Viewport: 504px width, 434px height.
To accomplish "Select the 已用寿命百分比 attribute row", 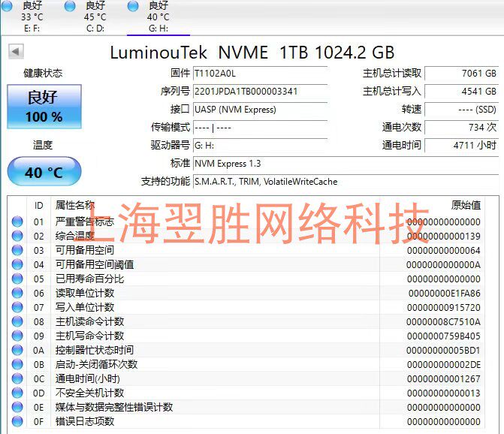I will tap(246, 279).
